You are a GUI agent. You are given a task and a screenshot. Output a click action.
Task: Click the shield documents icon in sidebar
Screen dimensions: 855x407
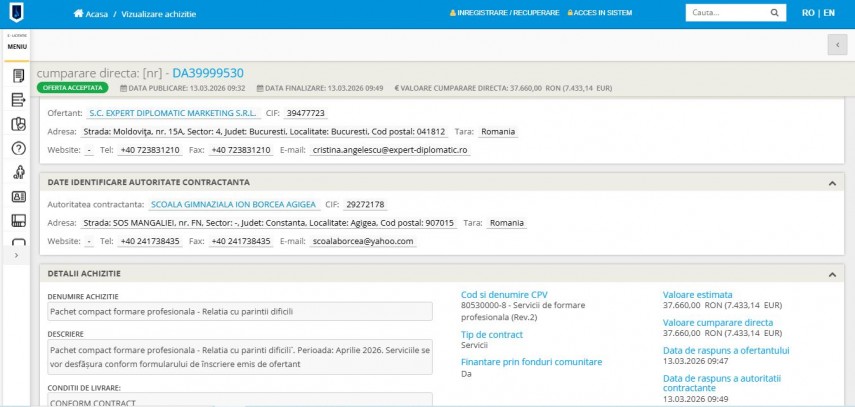click(17, 124)
